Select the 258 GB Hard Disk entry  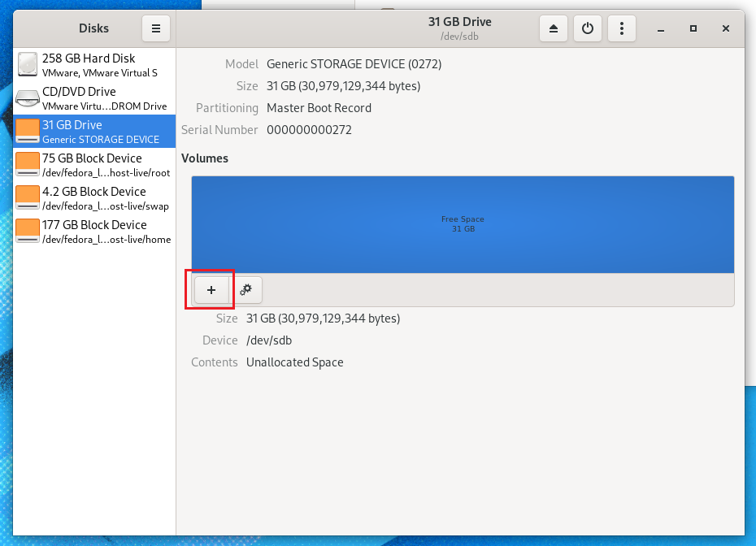(93, 63)
